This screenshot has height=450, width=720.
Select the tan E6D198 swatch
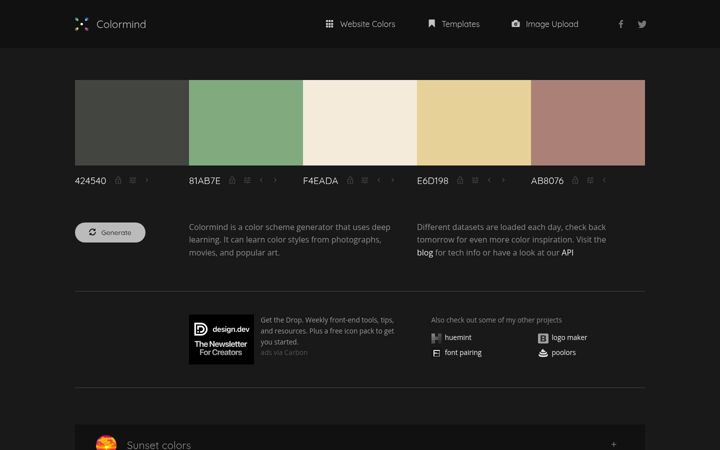pyautogui.click(x=474, y=123)
